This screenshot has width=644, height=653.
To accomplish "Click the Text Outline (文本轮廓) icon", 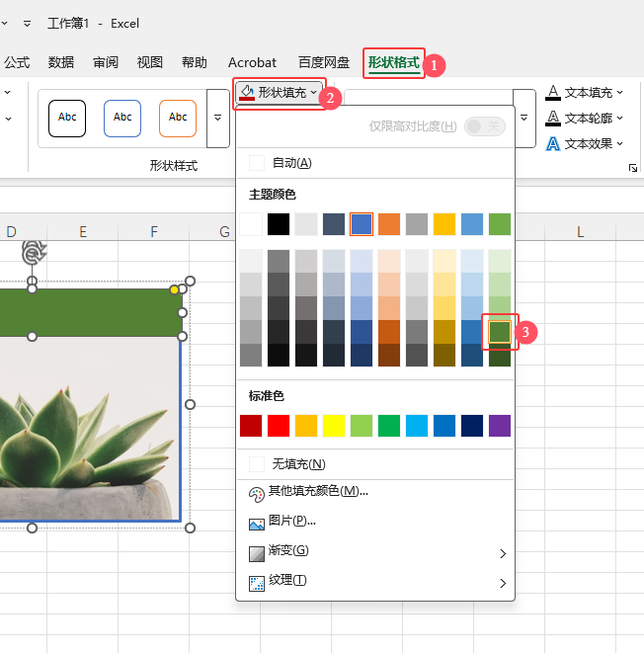I will click(553, 119).
